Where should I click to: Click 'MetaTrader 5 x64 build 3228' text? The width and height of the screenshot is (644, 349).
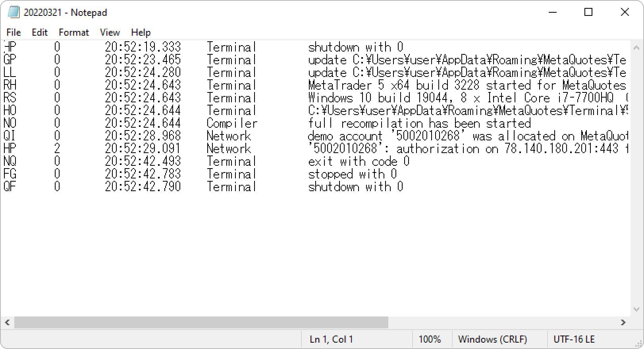click(x=394, y=85)
